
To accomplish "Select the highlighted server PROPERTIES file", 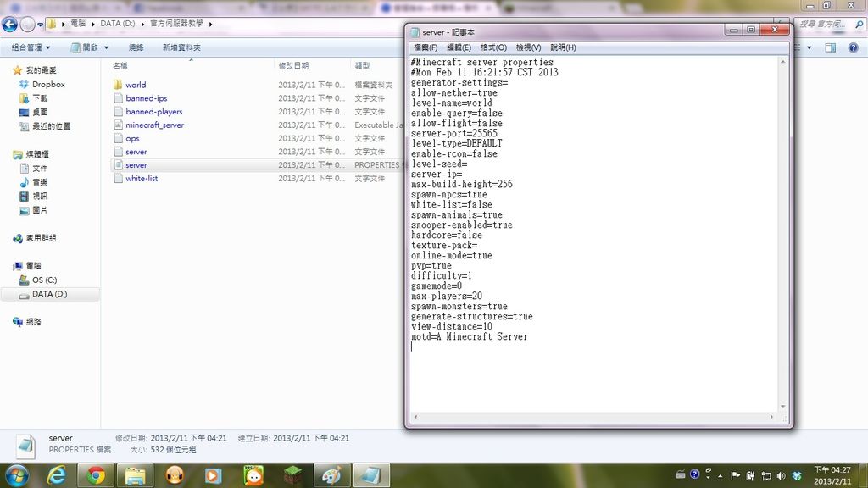I will coord(136,165).
